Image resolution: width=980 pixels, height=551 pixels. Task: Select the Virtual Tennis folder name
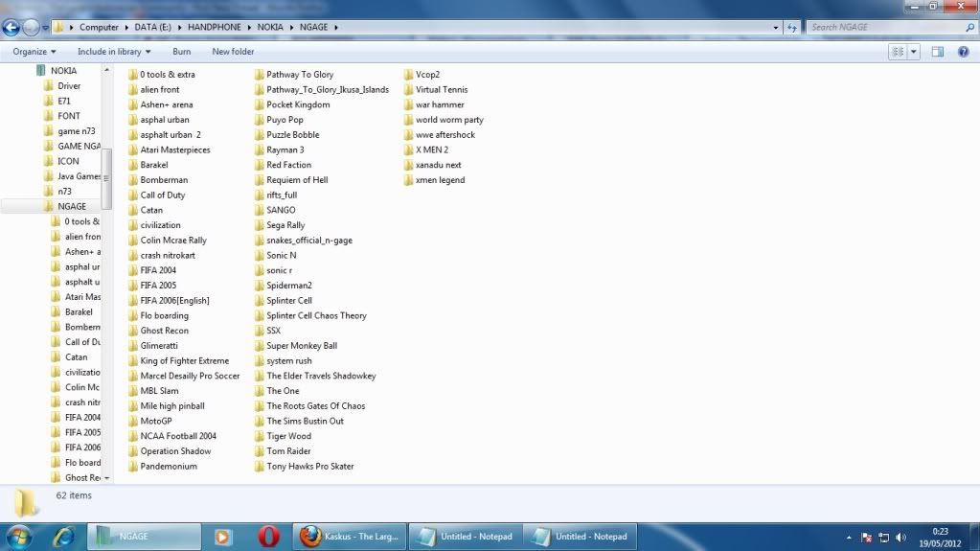(x=442, y=90)
